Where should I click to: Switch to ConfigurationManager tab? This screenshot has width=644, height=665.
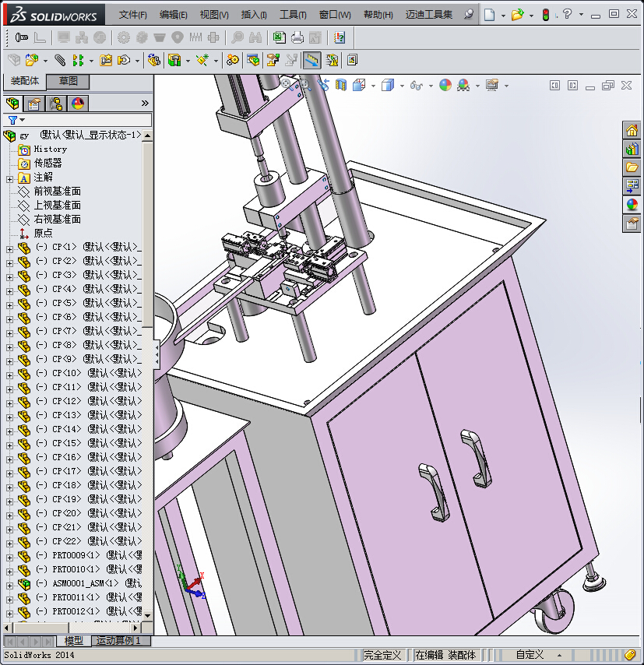click(55, 103)
